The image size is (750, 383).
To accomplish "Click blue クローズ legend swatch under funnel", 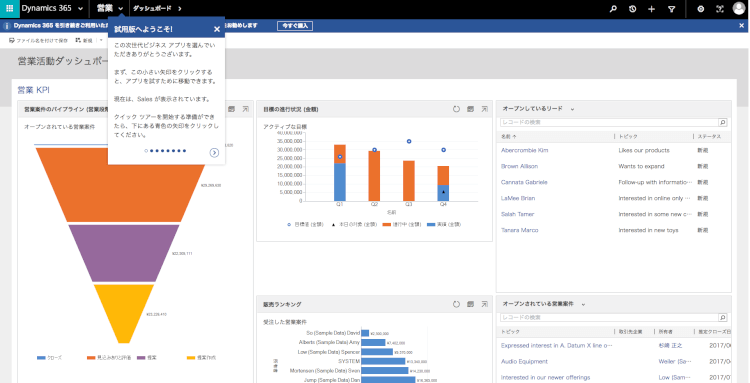I will click(41, 358).
